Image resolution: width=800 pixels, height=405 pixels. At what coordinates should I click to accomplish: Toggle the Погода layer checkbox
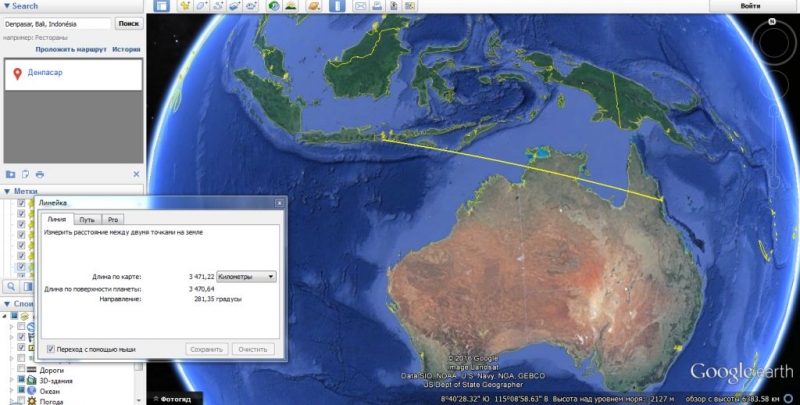21,401
